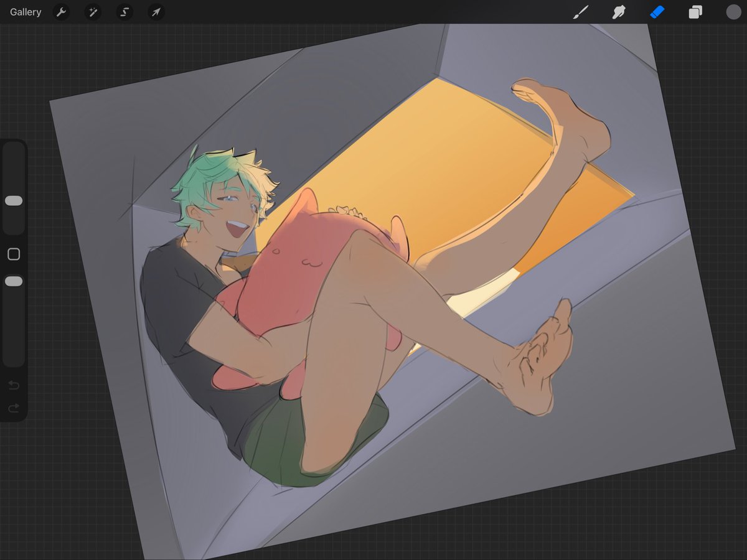
Task: Open the Selection tool
Action: 125,12
